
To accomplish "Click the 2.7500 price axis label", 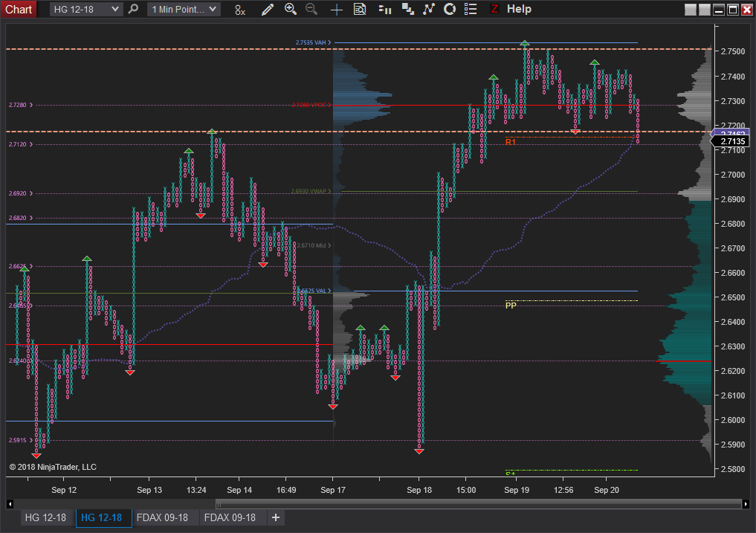I will click(732, 51).
